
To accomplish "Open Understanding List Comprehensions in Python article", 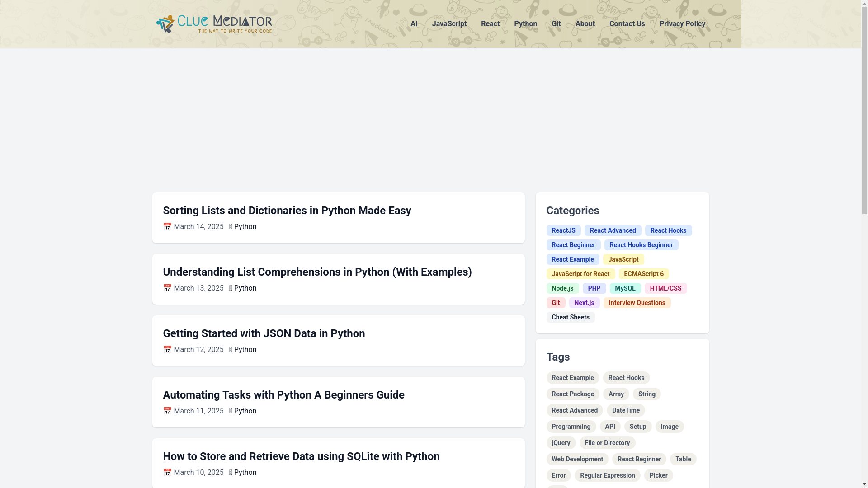I will pos(317,272).
